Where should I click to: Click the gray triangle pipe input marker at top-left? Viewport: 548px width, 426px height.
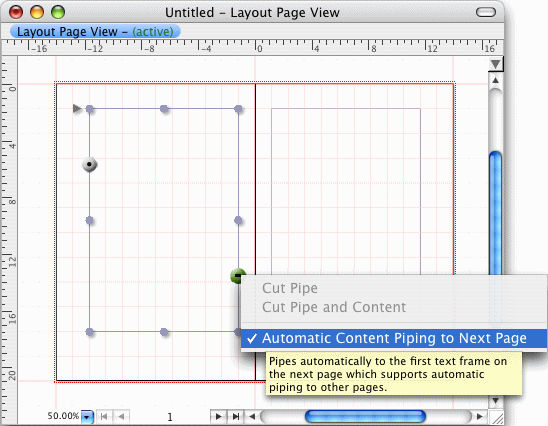(77, 109)
